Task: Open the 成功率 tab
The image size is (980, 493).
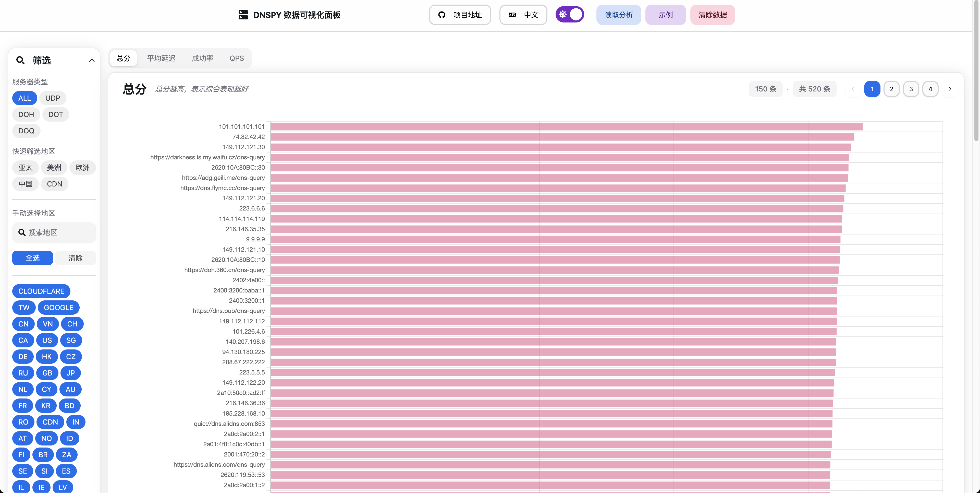Action: pos(202,58)
